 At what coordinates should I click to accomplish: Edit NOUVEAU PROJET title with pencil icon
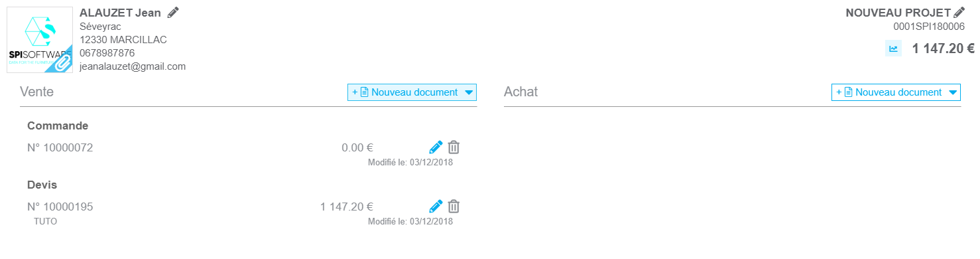pos(959,12)
